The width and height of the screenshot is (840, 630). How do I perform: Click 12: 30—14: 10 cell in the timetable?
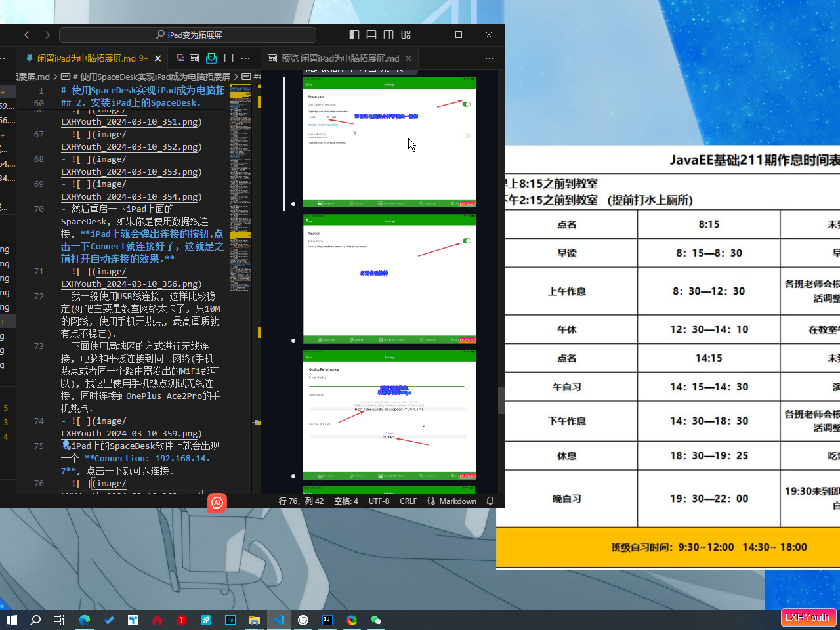[x=709, y=329]
